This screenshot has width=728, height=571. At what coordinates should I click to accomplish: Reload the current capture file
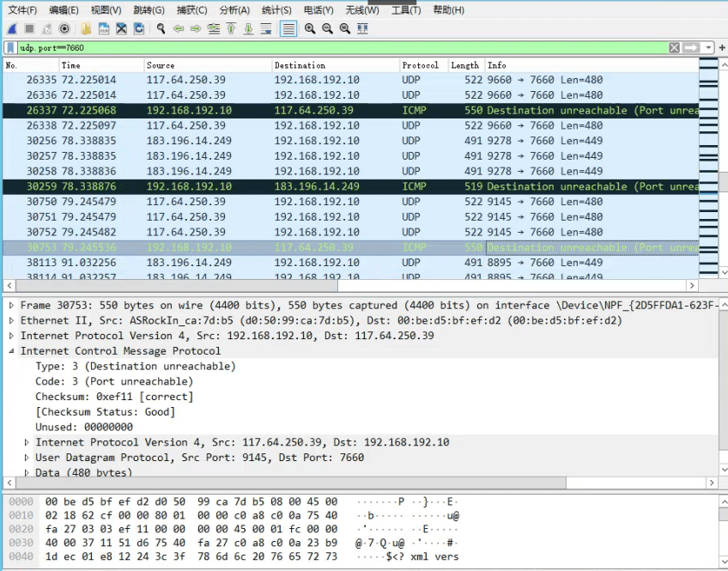pos(139,28)
